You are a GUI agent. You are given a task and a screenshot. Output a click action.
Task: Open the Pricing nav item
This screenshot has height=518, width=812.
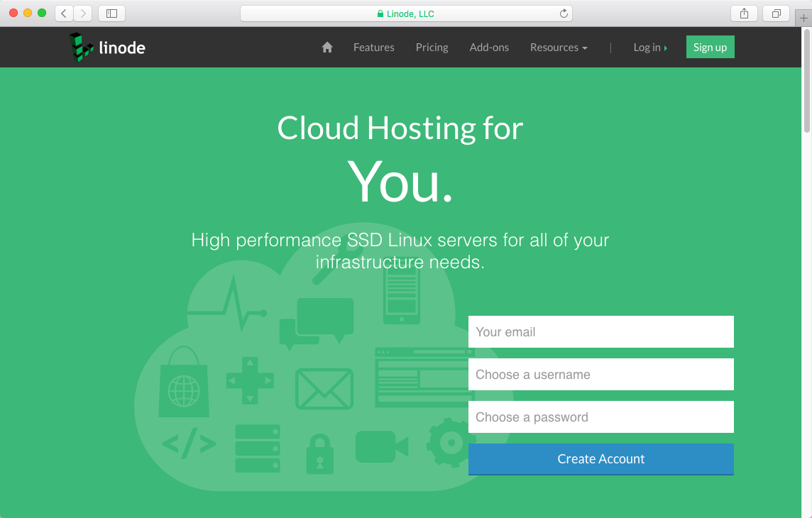pos(432,48)
